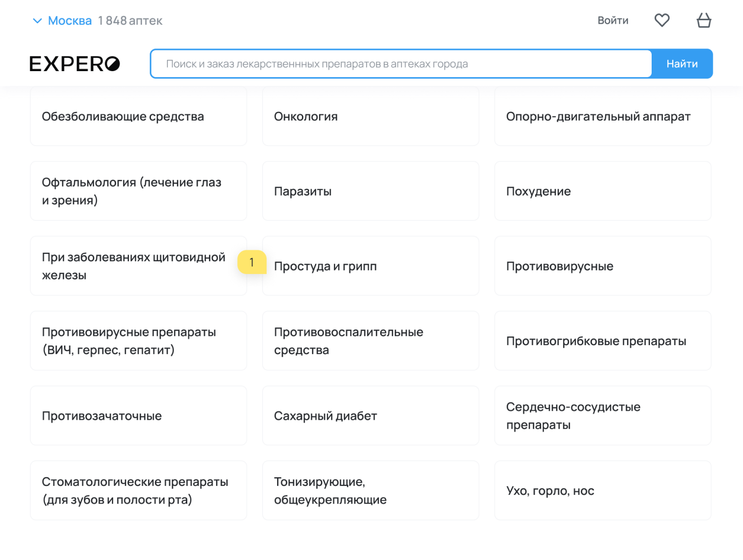The width and height of the screenshot is (743, 560).
Task: Open the shopping basket icon
Action: pos(704,20)
